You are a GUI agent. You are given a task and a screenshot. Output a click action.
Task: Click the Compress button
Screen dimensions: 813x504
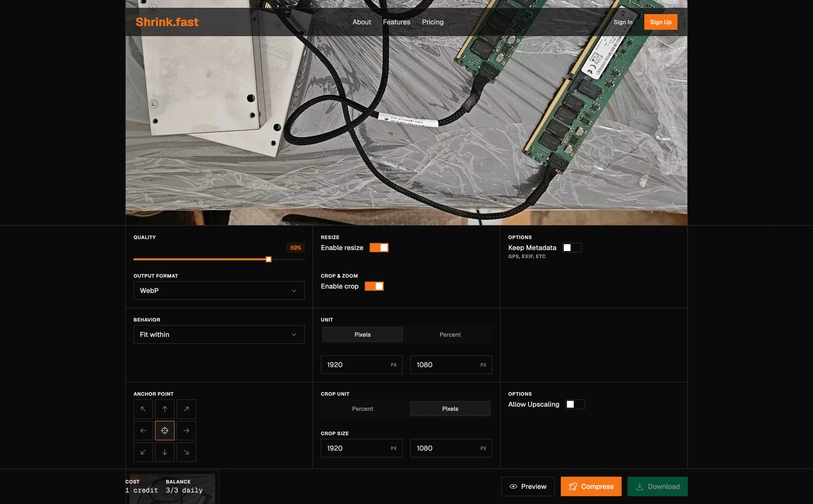point(591,486)
